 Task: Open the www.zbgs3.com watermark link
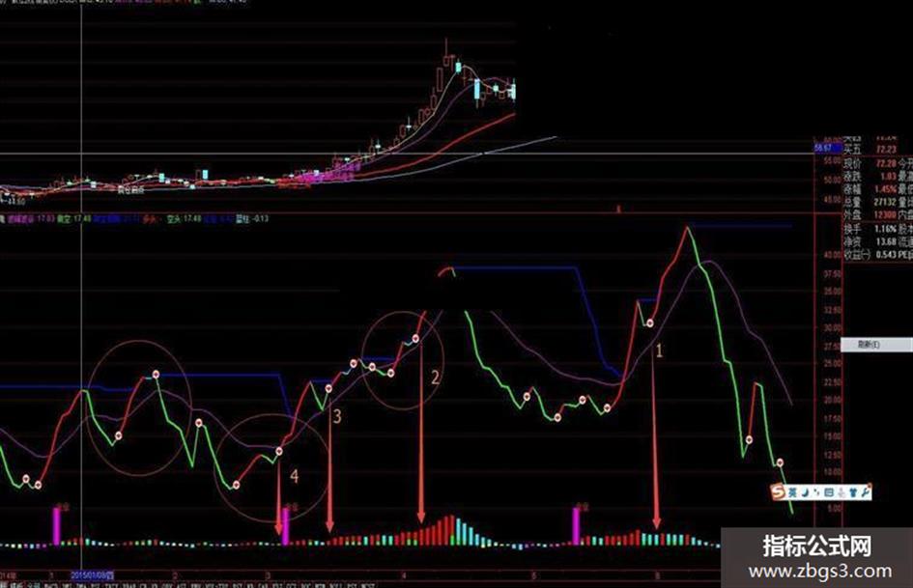click(x=820, y=572)
